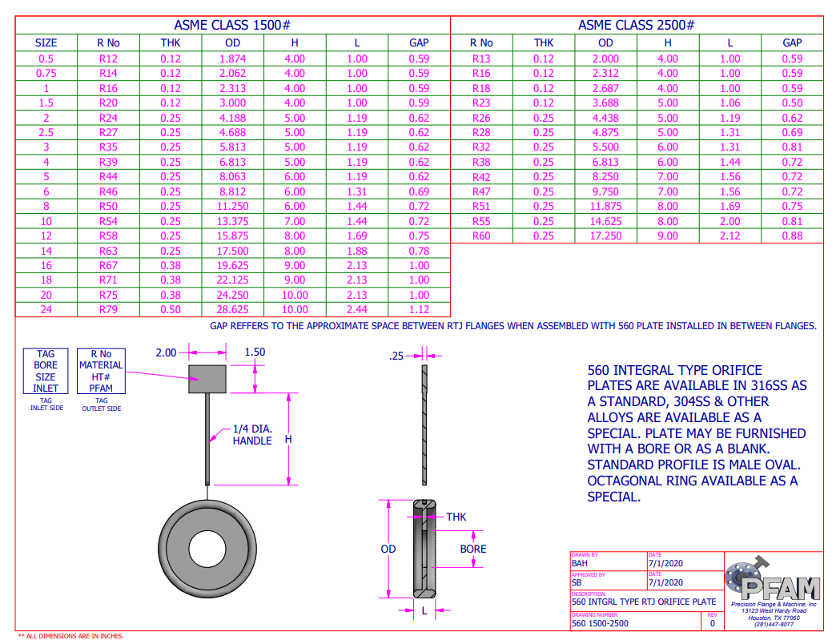Click the GAP column header
This screenshot has width=836, height=644.
pos(420,42)
